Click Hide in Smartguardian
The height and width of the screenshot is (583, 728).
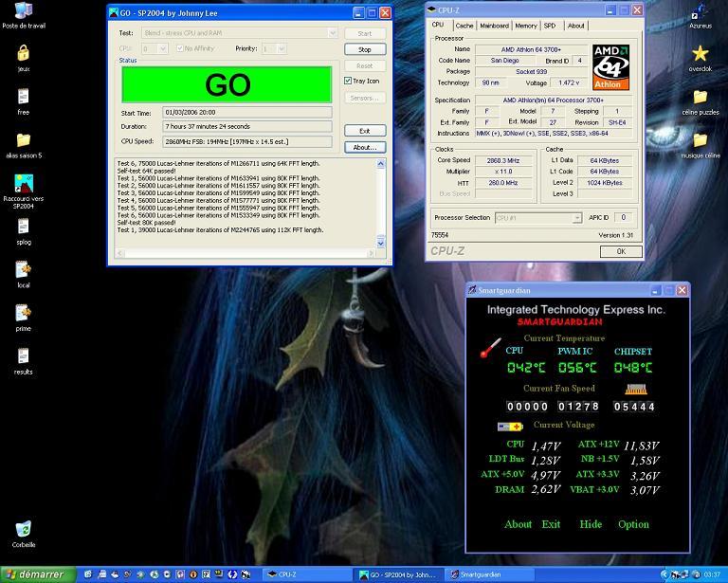[x=591, y=524]
